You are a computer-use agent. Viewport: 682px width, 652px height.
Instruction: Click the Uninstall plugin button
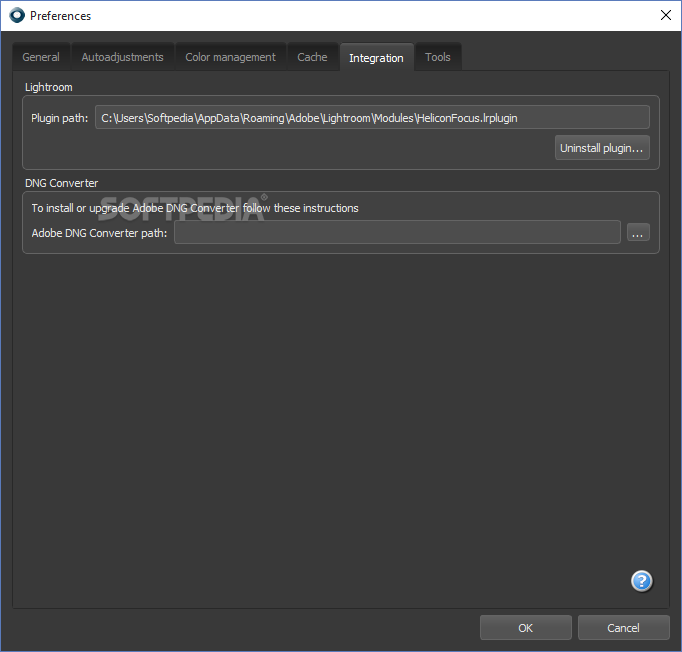point(602,148)
